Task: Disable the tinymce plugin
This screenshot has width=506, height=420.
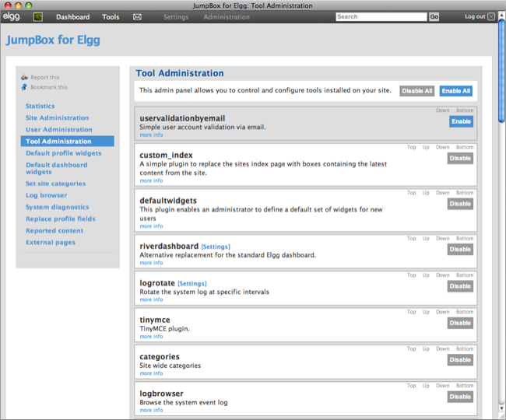Action: [460, 323]
